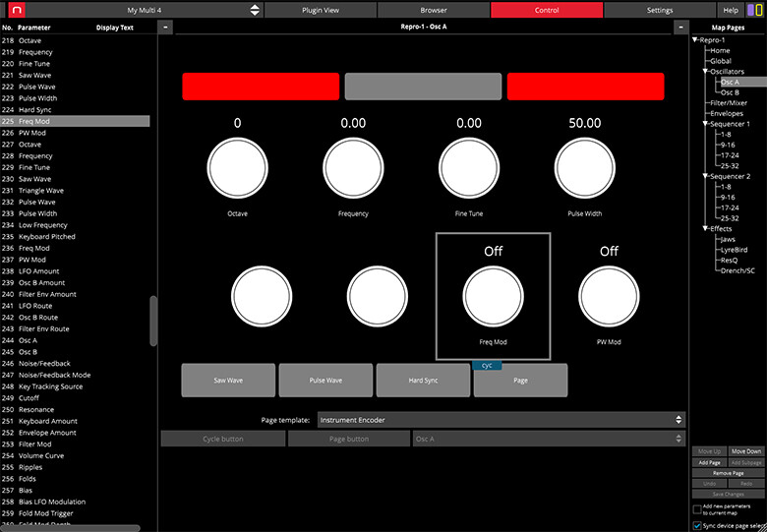Toggle the Hard Sync button

(423, 380)
